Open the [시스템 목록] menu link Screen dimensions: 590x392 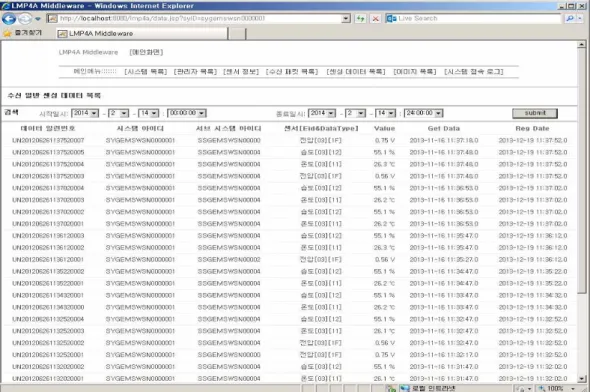tap(146, 72)
